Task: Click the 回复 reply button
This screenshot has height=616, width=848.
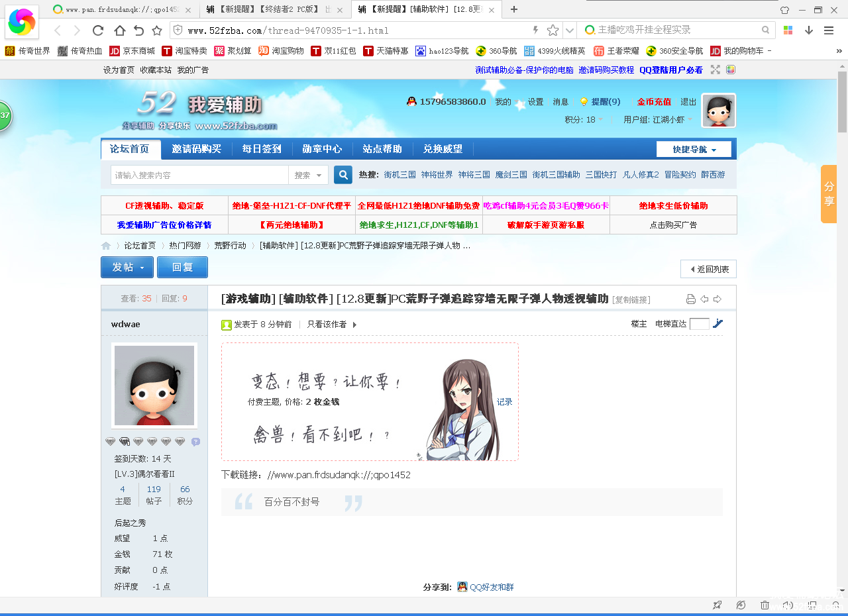Action: 182,268
